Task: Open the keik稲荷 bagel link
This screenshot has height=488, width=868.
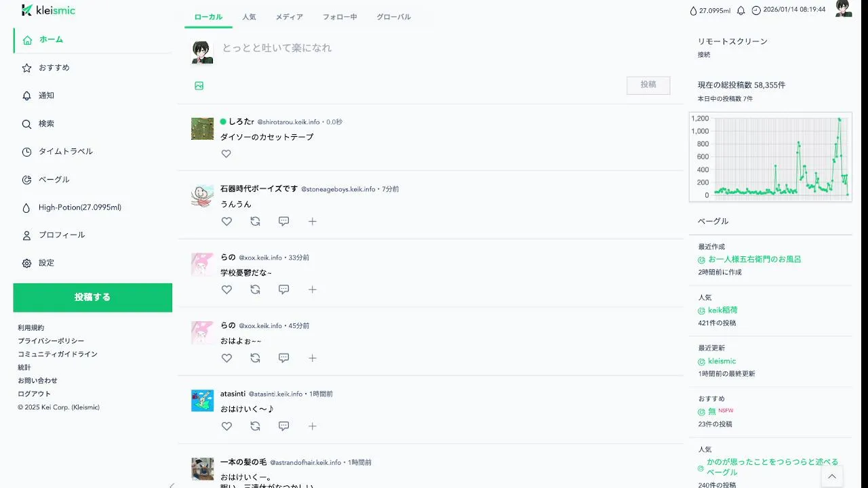Action: [x=723, y=310]
